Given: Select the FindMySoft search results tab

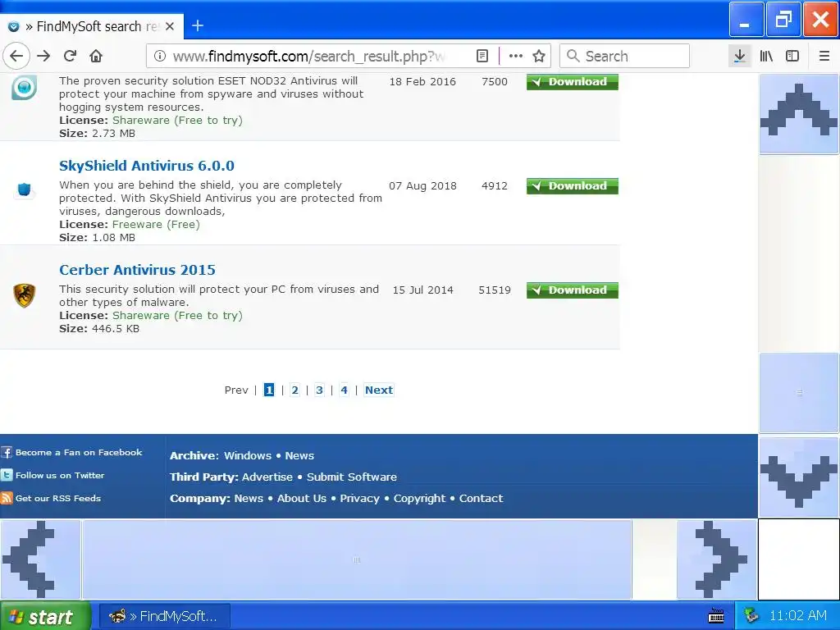Looking at the screenshot, I should pyautogui.click(x=92, y=26).
